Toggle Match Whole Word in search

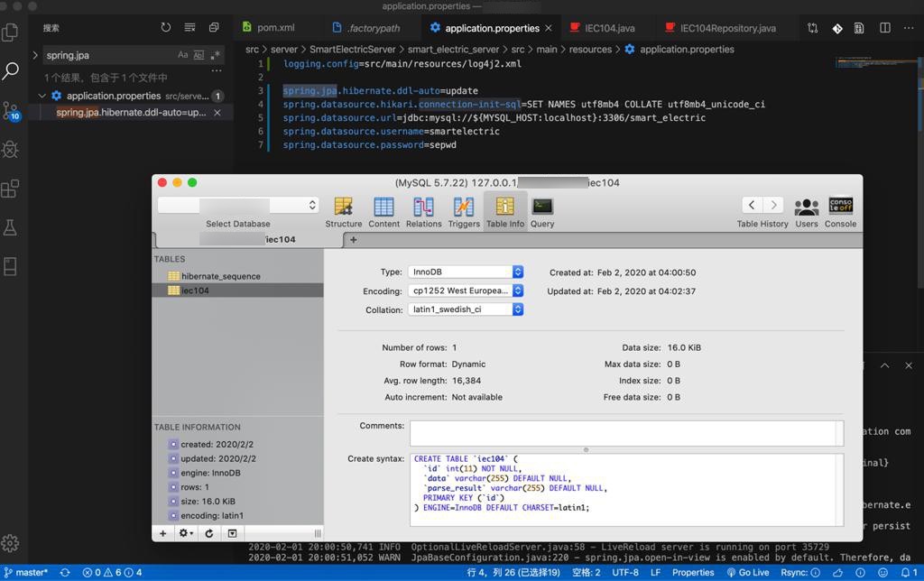point(199,55)
